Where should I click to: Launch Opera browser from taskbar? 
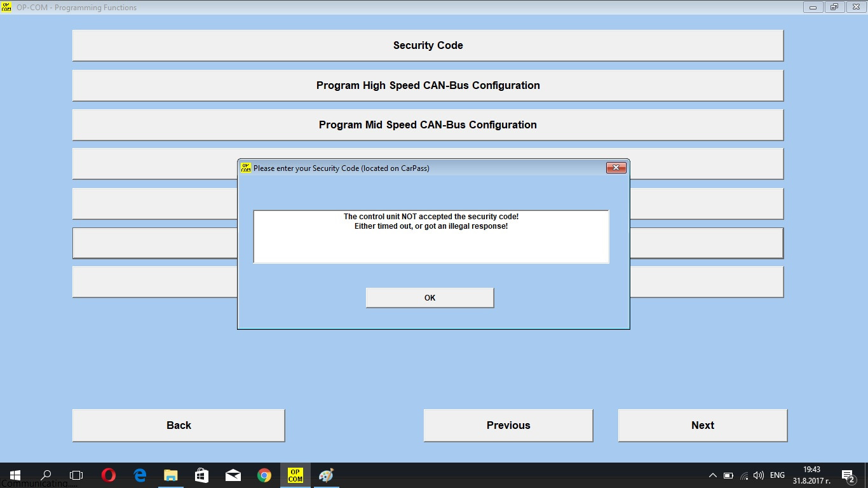[x=109, y=475]
